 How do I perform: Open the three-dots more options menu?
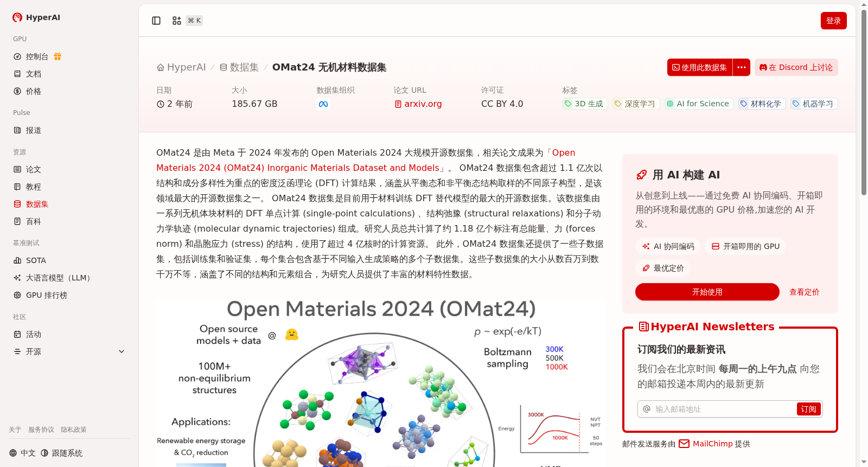point(742,67)
